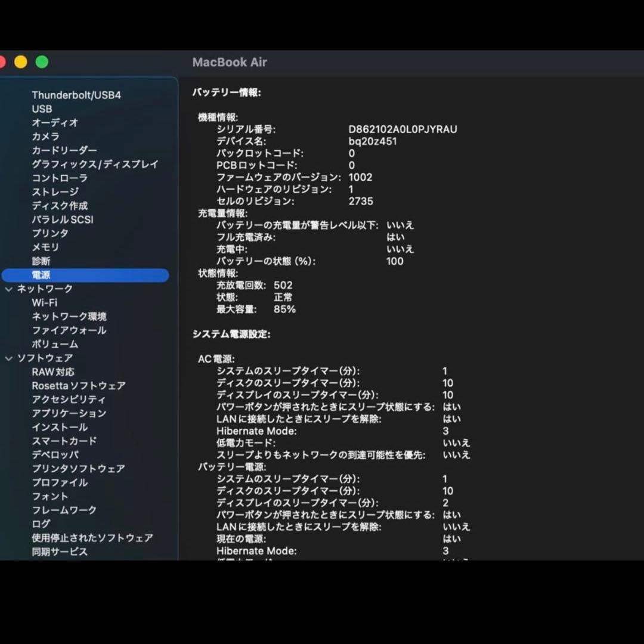Select ネットワーク環境 in sidebar
The height and width of the screenshot is (644, 644).
(69, 317)
